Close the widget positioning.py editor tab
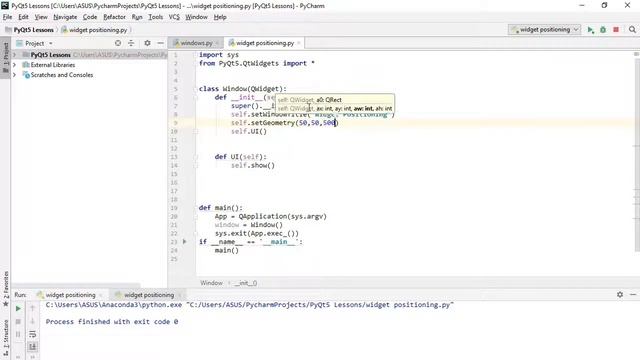 tap(299, 43)
